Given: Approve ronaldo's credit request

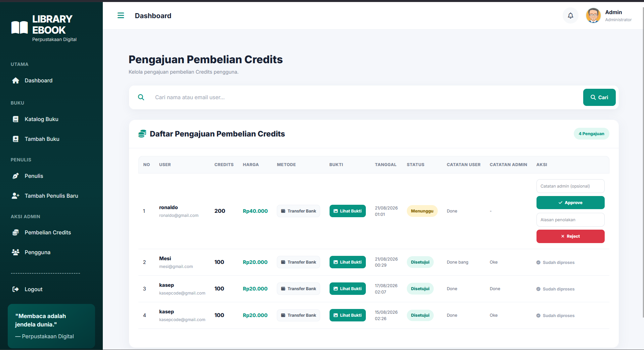Looking at the screenshot, I should pos(570,203).
